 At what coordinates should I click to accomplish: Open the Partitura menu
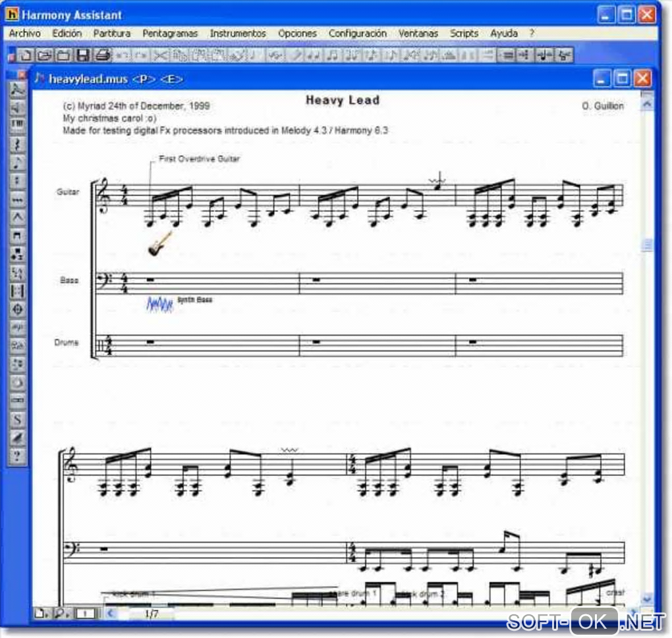112,34
